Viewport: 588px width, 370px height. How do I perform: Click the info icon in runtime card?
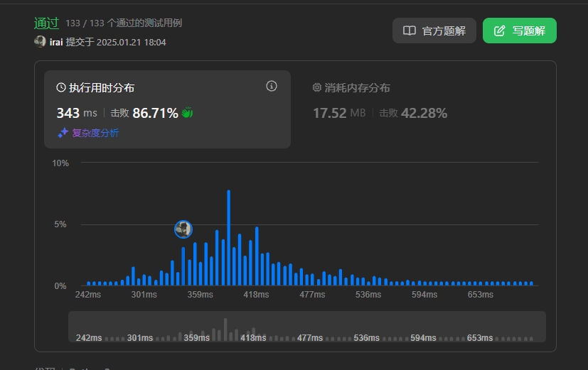tap(272, 86)
